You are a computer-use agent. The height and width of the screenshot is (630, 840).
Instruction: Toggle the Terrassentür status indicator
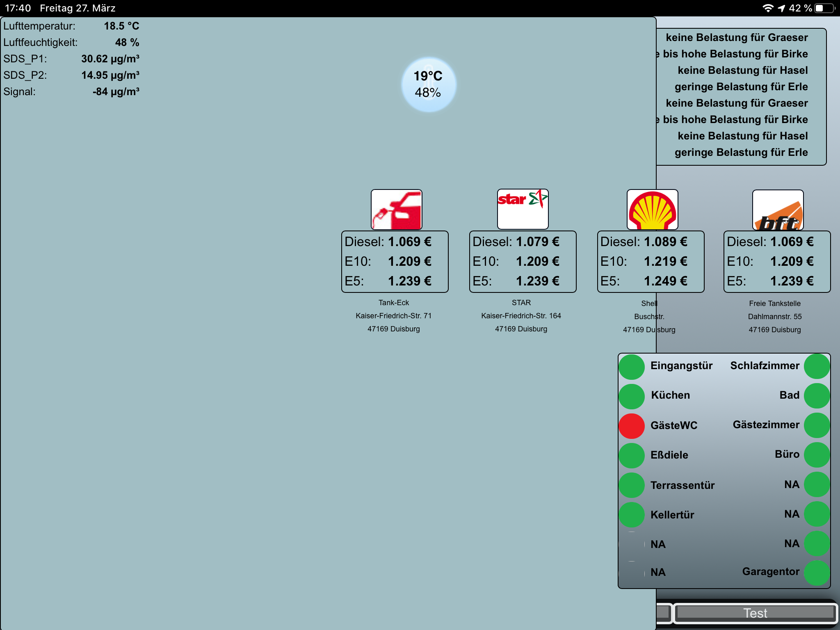[631, 485]
